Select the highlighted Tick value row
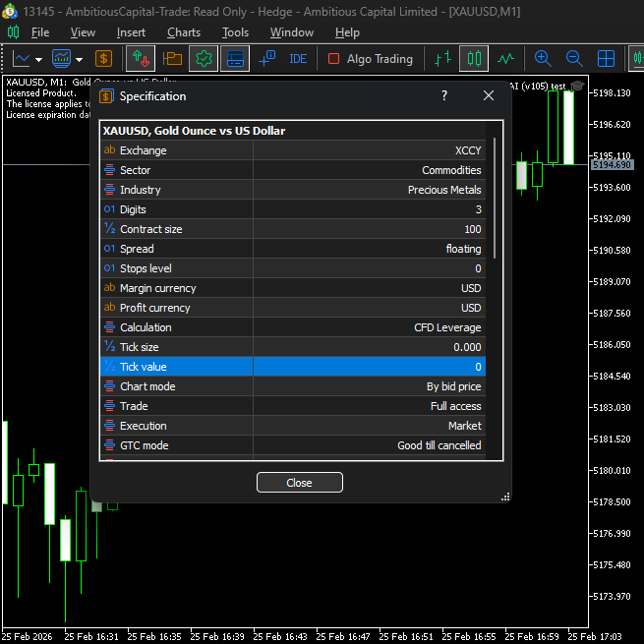This screenshot has height=644, width=644. tap(293, 367)
